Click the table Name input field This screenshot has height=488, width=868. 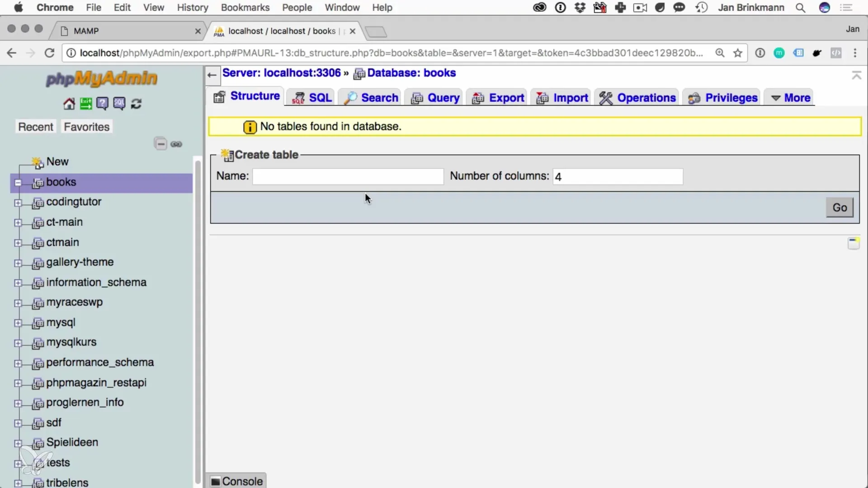[348, 176]
